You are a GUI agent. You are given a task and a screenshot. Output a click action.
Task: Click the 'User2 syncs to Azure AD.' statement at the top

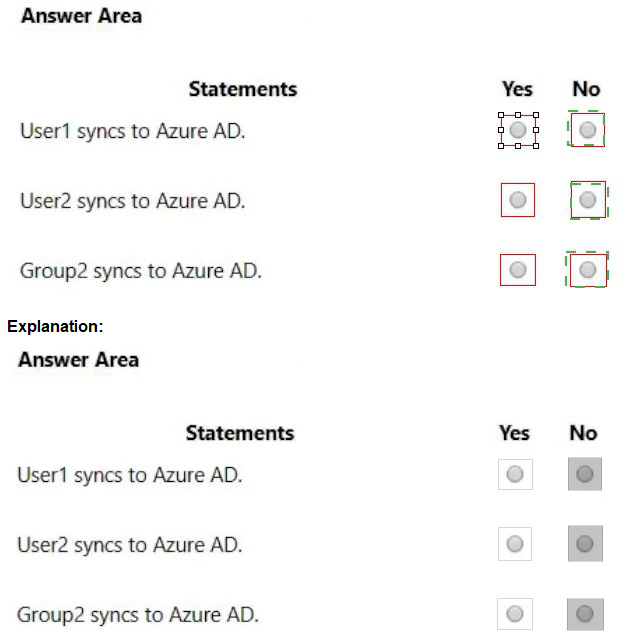132,201
